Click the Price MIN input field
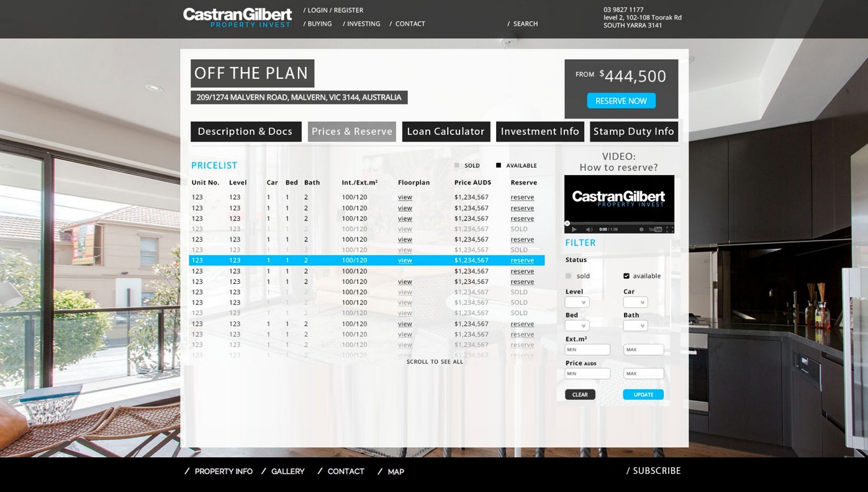The width and height of the screenshot is (868, 492). [587, 373]
